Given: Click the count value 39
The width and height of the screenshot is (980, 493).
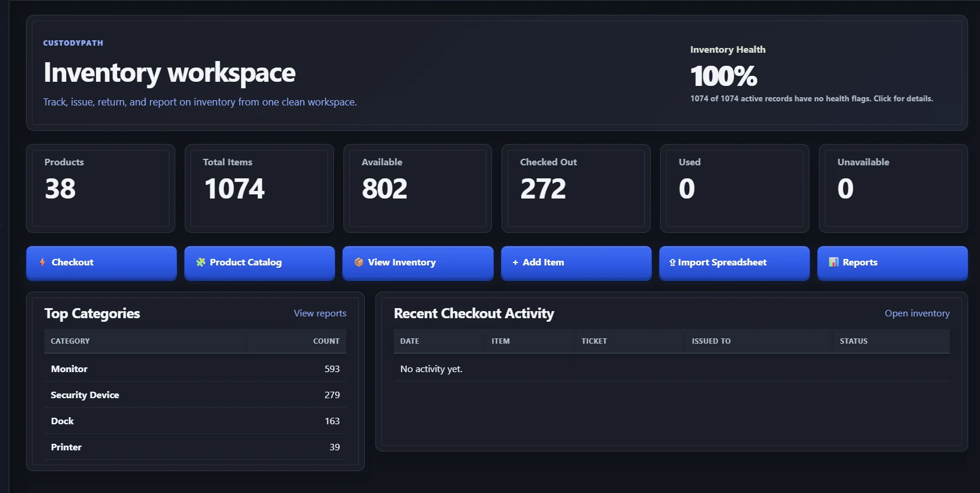Looking at the screenshot, I should coord(335,447).
